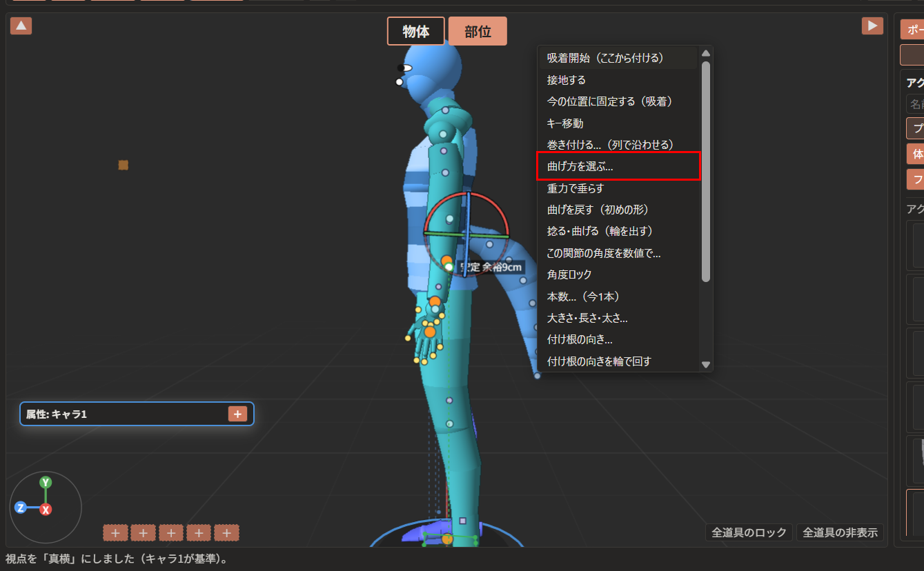Switch to the 物体 tab
Image resolution: width=924 pixels, height=571 pixels.
[x=416, y=32]
